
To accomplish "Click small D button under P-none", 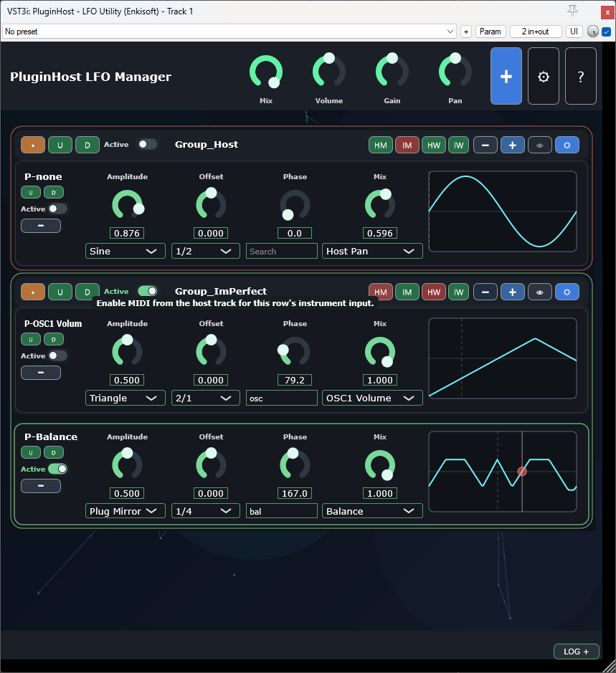I will point(54,192).
